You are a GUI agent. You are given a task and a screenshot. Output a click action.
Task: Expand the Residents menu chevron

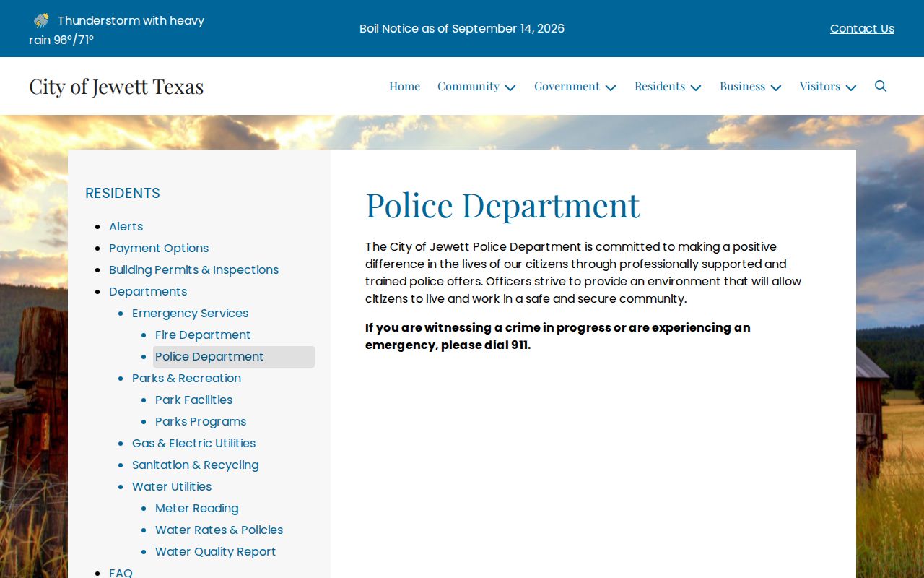[696, 87]
